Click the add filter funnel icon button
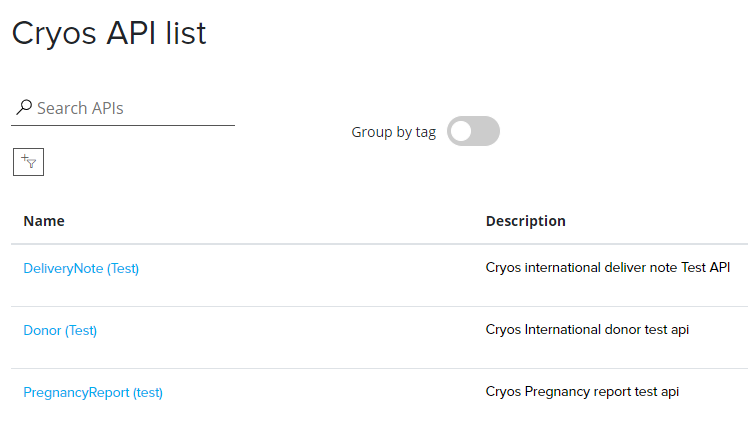This screenshot has width=748, height=439. coord(28,161)
